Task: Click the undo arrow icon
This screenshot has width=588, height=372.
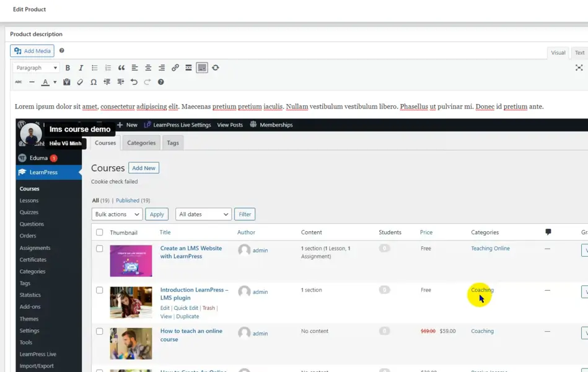Action: pyautogui.click(x=134, y=82)
